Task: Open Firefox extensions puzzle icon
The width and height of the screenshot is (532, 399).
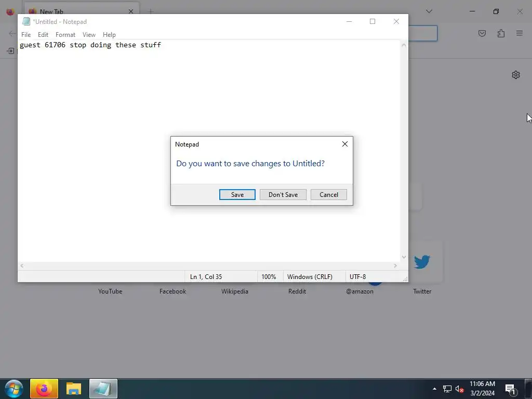Action: [x=501, y=33]
